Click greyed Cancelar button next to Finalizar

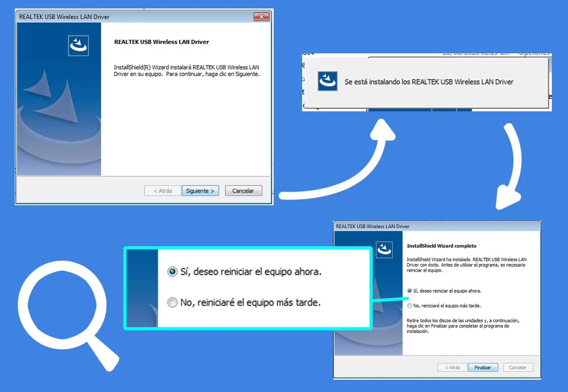point(517,368)
